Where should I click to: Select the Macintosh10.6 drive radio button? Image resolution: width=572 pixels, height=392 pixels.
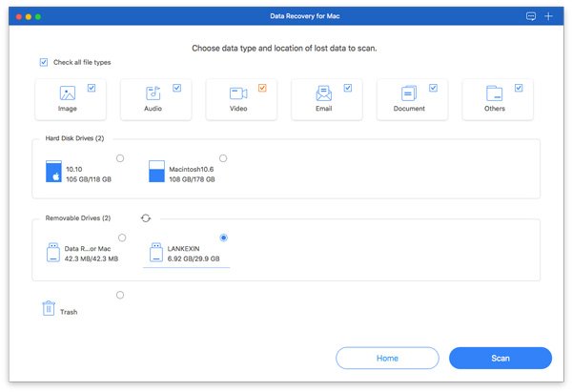click(x=223, y=158)
